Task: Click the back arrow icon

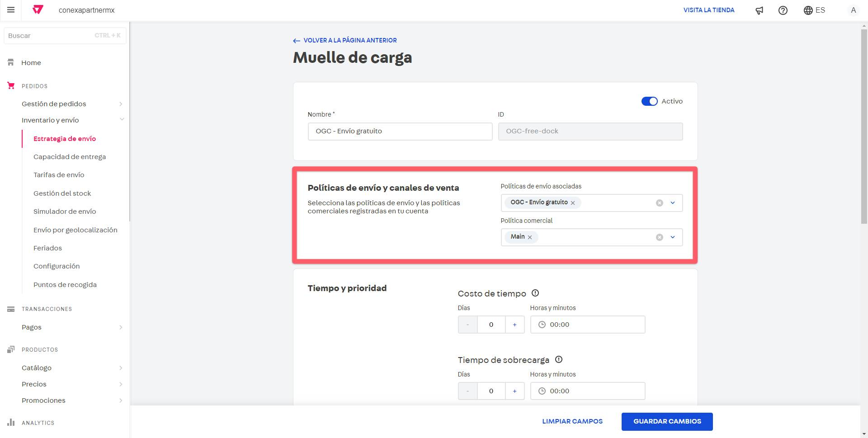Action: click(297, 41)
